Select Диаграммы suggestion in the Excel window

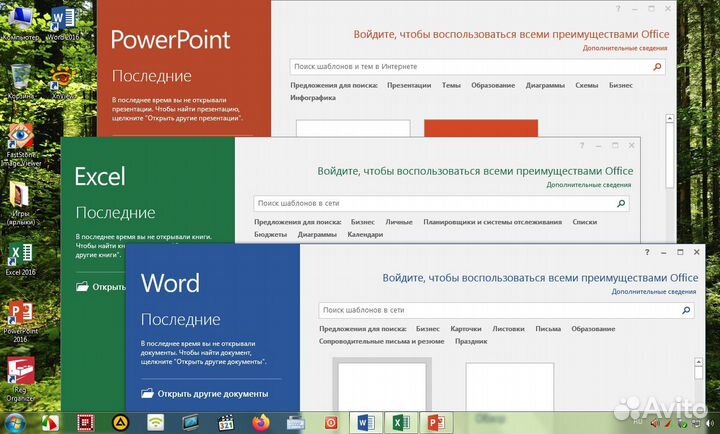317,234
